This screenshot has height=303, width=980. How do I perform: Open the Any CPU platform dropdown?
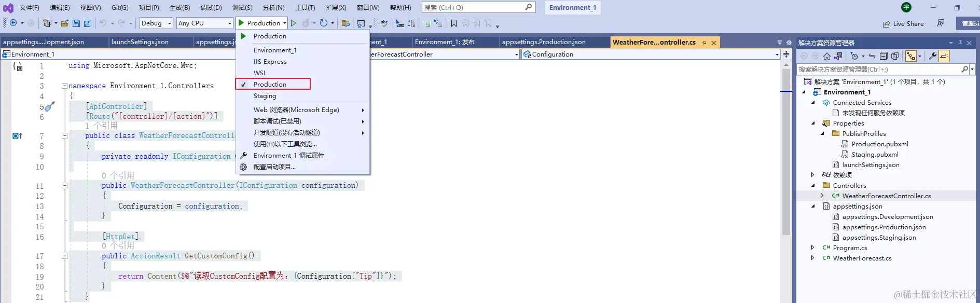(204, 23)
